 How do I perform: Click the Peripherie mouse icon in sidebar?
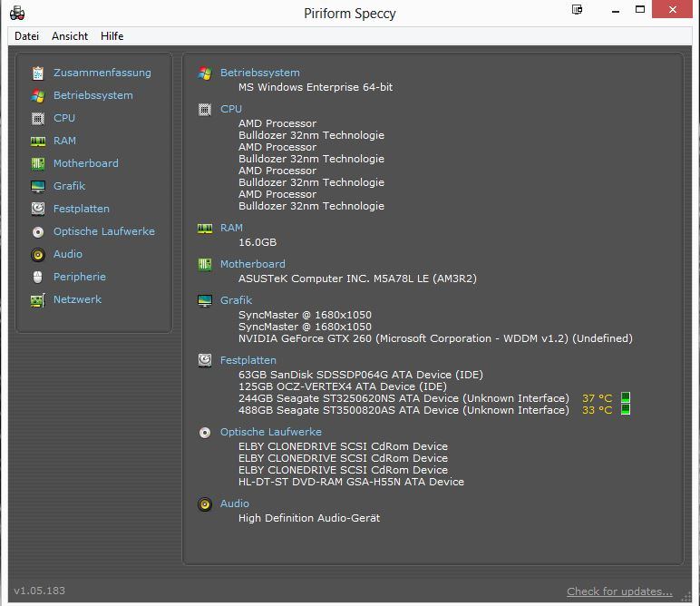coord(38,277)
